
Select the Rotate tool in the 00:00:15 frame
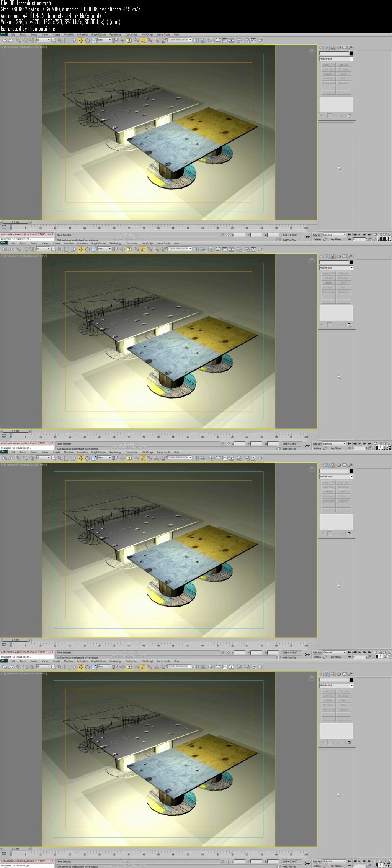point(87,40)
